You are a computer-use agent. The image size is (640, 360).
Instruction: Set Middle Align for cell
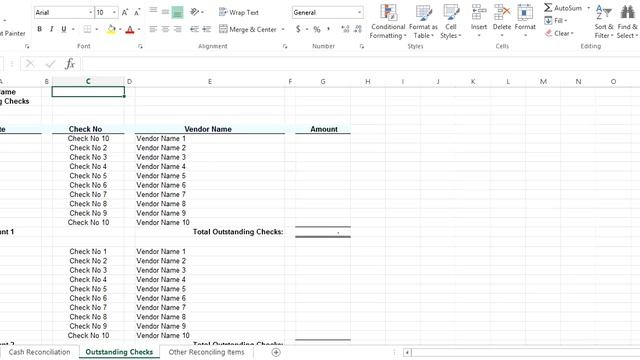[x=165, y=11]
